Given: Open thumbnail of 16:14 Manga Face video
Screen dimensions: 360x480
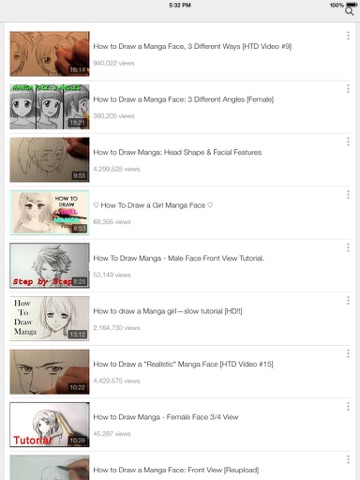Looking at the screenshot, I should 50,54.
